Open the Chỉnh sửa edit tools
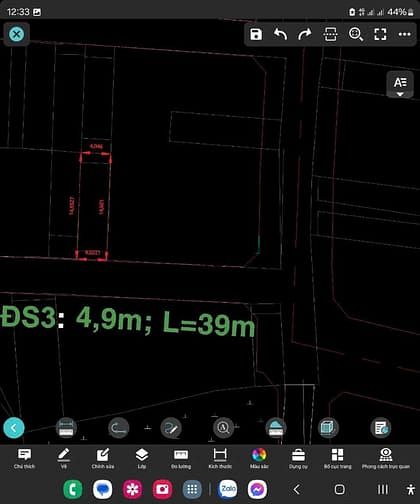420x504 pixels. (103, 459)
